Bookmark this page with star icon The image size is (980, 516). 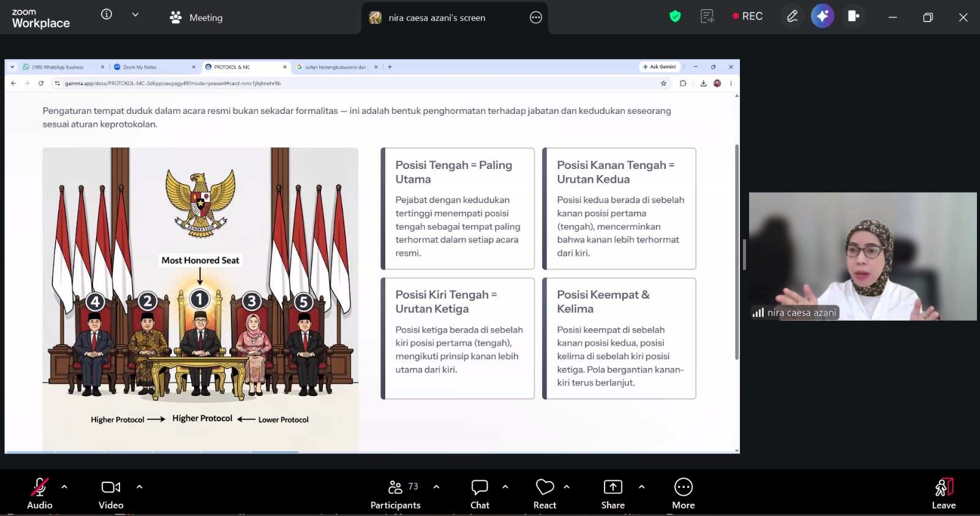[x=663, y=83]
